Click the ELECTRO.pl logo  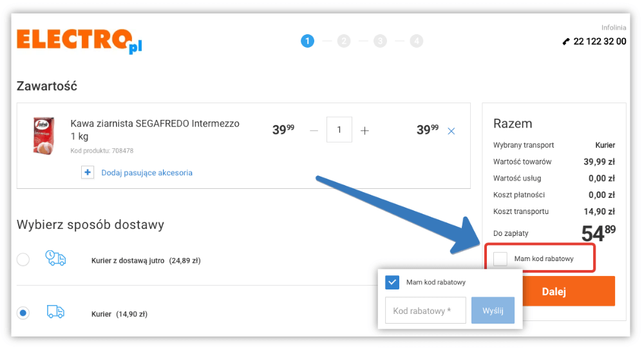click(79, 40)
